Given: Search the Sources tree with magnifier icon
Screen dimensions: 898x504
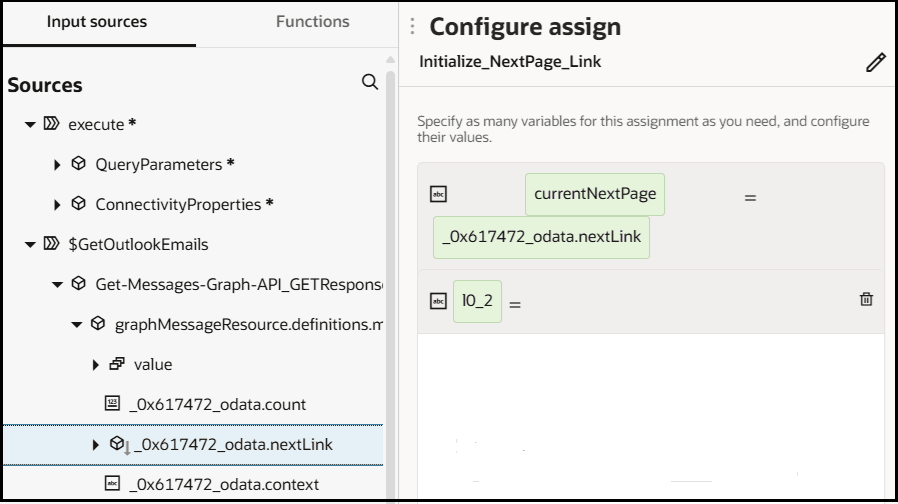Looking at the screenshot, I should [x=369, y=82].
